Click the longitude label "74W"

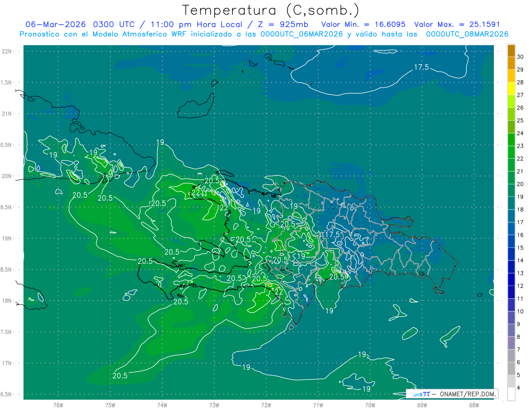(x=162, y=405)
